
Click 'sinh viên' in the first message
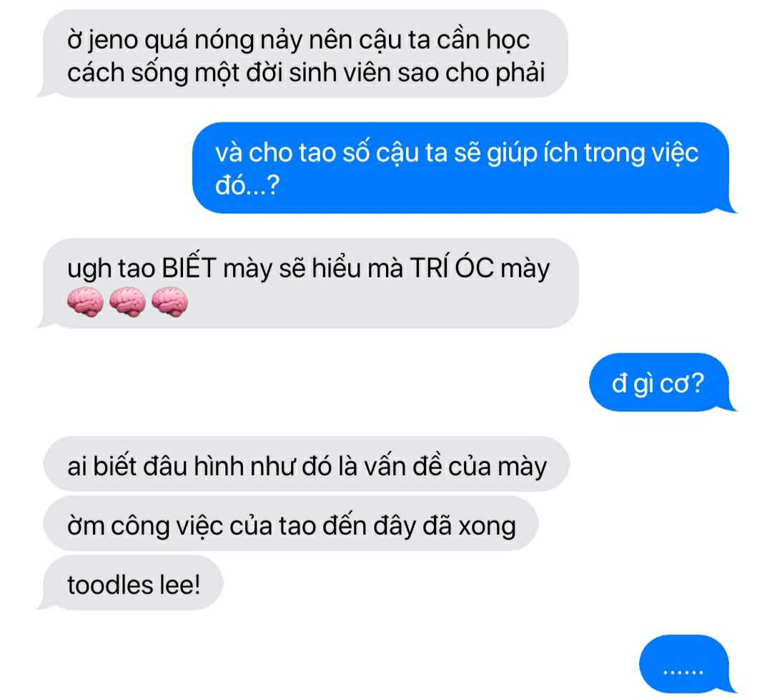point(340,73)
